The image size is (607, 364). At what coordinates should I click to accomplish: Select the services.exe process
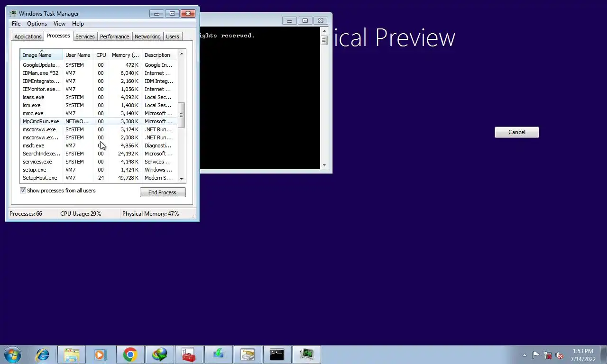coord(99,162)
